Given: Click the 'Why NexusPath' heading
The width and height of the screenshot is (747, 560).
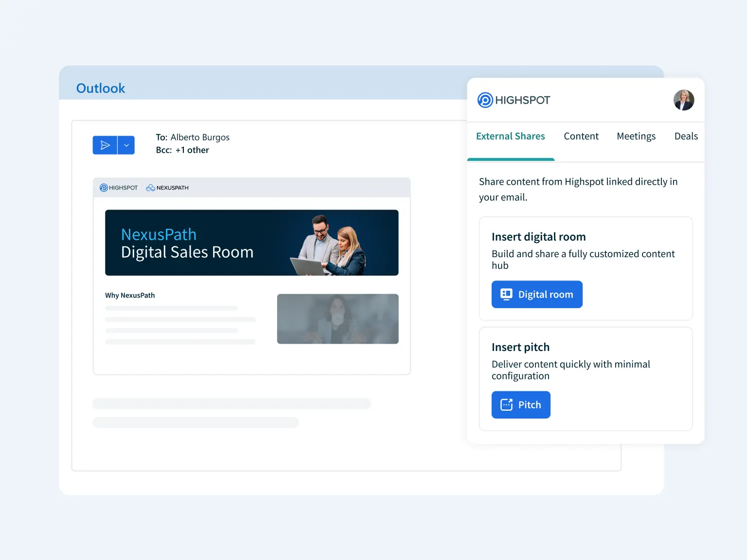Looking at the screenshot, I should (130, 296).
